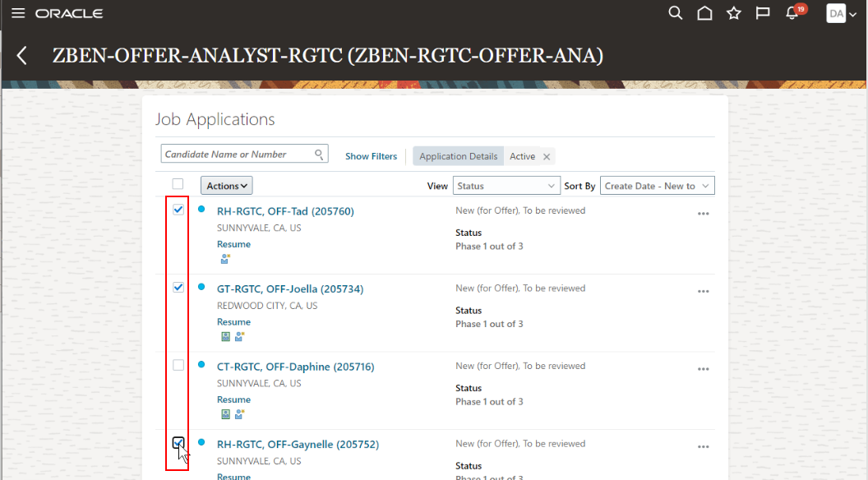Open the DA user account menu

coord(841,13)
